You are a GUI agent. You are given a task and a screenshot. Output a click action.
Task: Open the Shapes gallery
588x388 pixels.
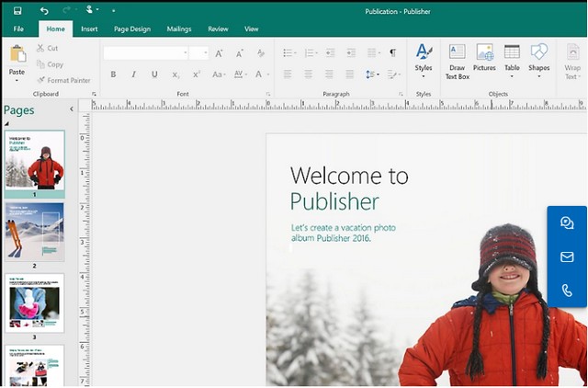(x=539, y=59)
